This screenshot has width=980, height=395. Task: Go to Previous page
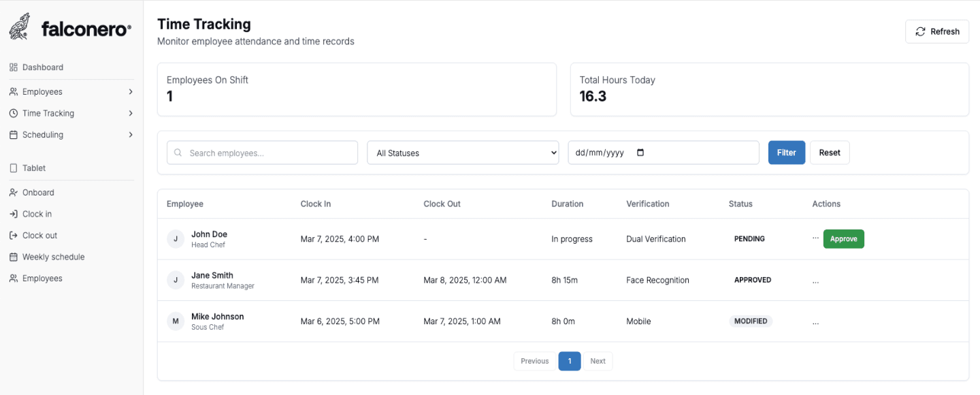coord(535,361)
